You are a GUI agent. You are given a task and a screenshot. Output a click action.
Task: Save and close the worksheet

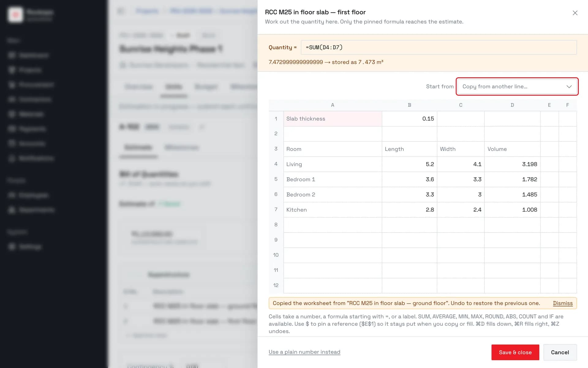[515, 352]
